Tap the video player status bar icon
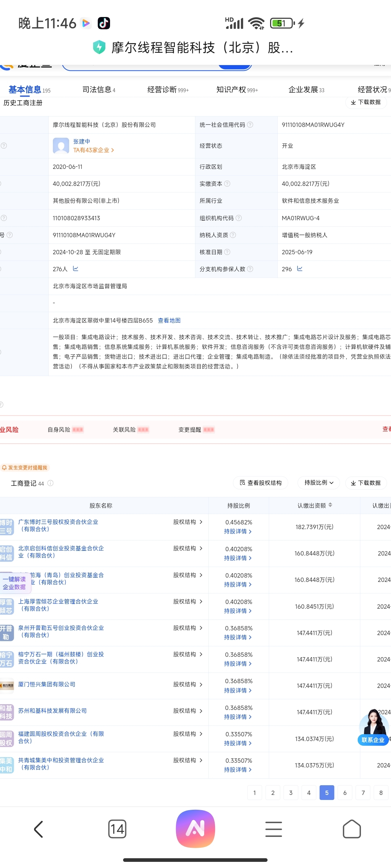This screenshot has height=868, width=391. [x=86, y=23]
